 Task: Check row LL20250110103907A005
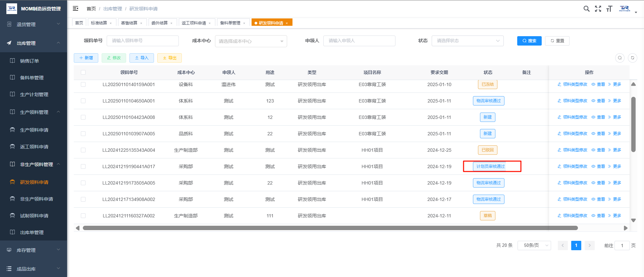pos(83,134)
